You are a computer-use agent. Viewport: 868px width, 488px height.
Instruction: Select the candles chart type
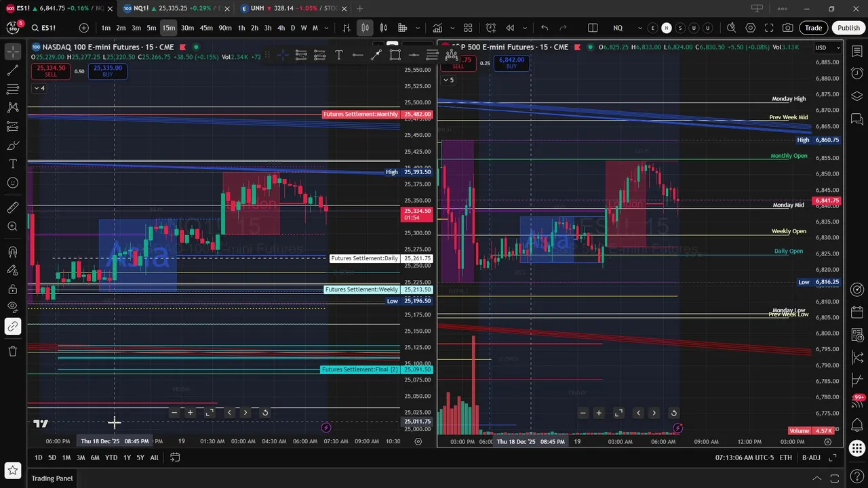[365, 28]
